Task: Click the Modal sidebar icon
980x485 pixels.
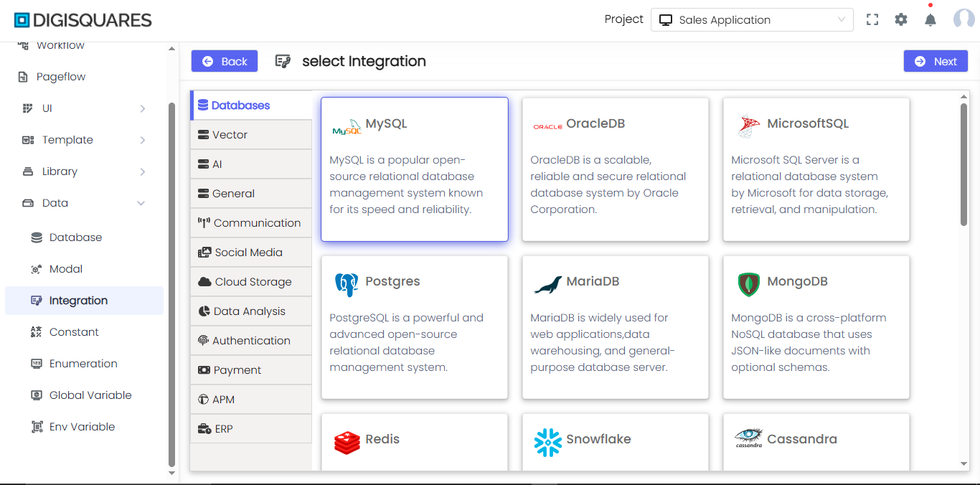Action: (x=37, y=269)
